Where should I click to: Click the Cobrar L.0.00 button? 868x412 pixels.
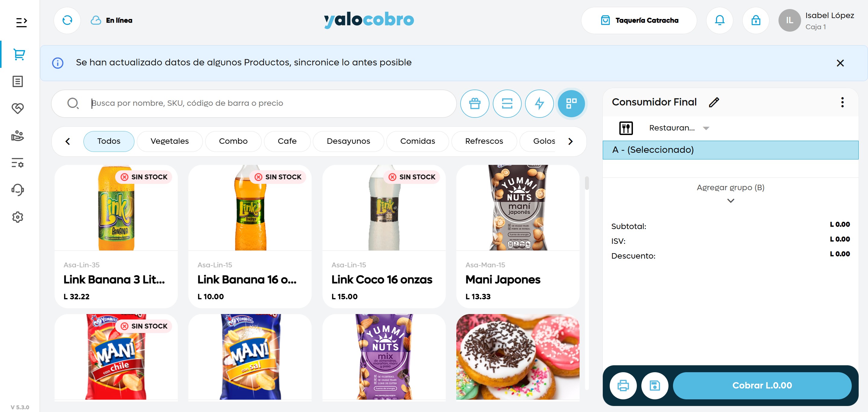click(x=762, y=385)
